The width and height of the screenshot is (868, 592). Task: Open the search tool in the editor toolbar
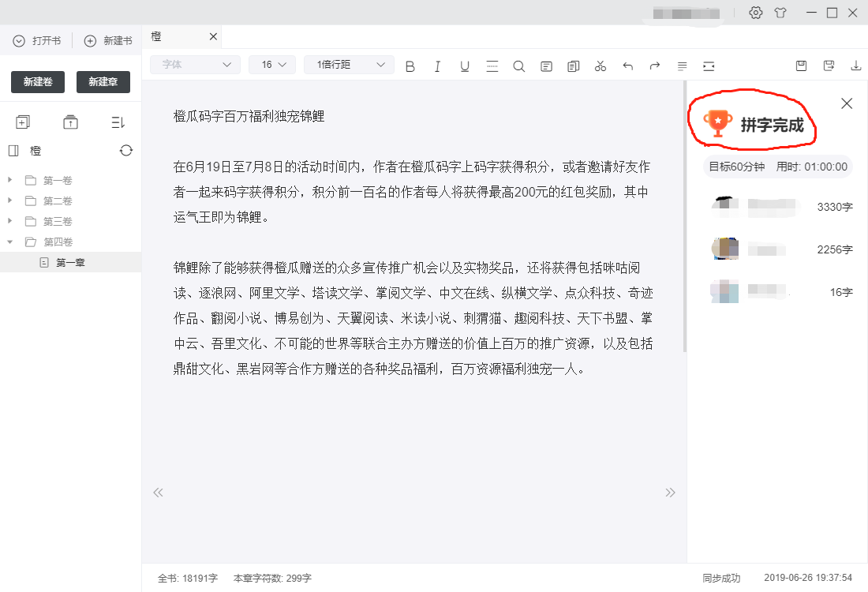click(519, 66)
